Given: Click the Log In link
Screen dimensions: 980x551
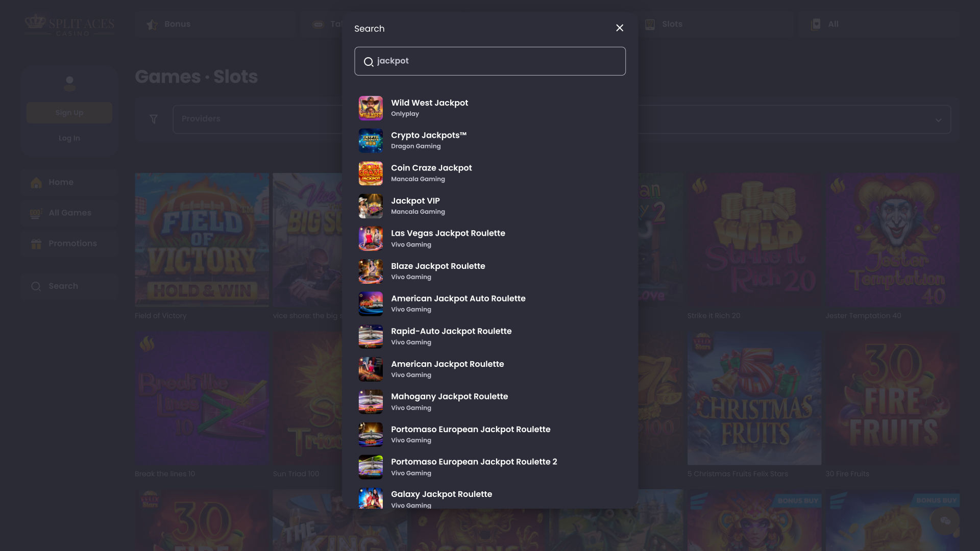Looking at the screenshot, I should point(69,138).
